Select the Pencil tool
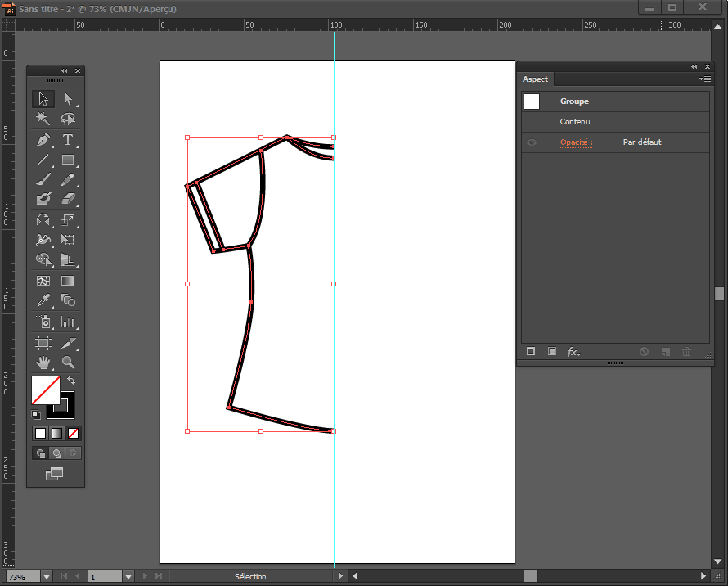Viewport: 728px width, 586px height. point(68,179)
